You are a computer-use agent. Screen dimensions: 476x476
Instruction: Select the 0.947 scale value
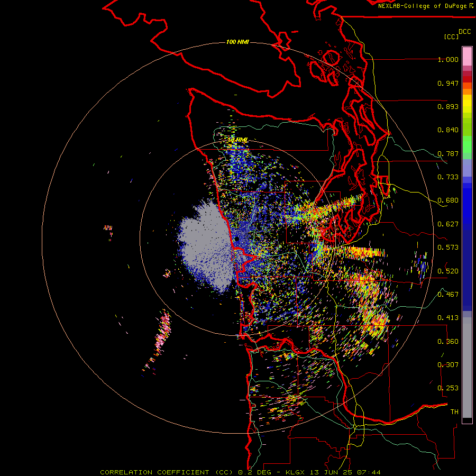point(448,83)
